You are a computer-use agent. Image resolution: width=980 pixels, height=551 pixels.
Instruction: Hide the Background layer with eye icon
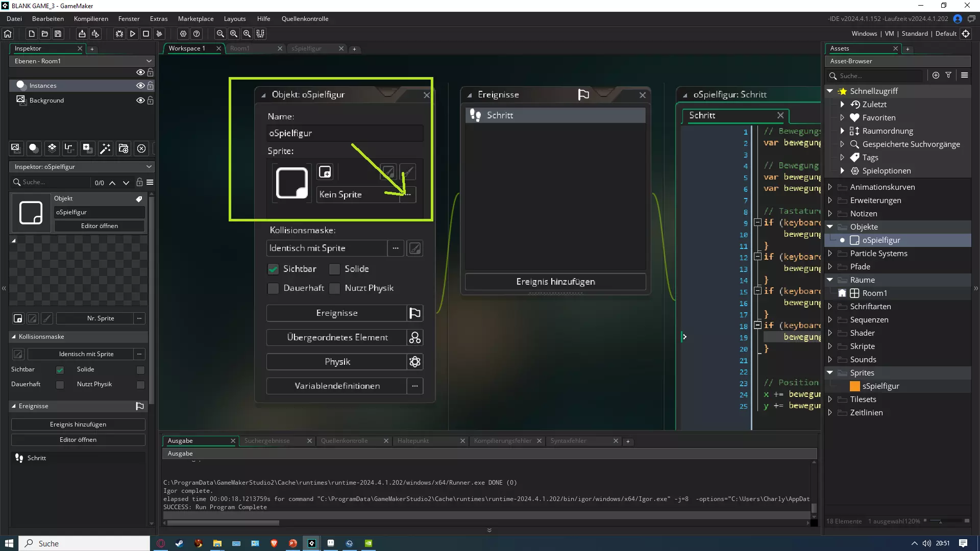tap(140, 101)
